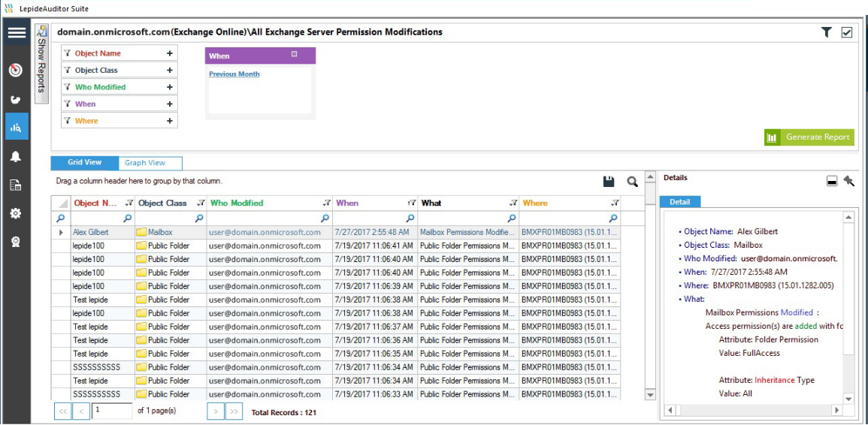Image resolution: width=868 pixels, height=425 pixels.
Task: Click the Generate Report button
Action: pos(809,137)
